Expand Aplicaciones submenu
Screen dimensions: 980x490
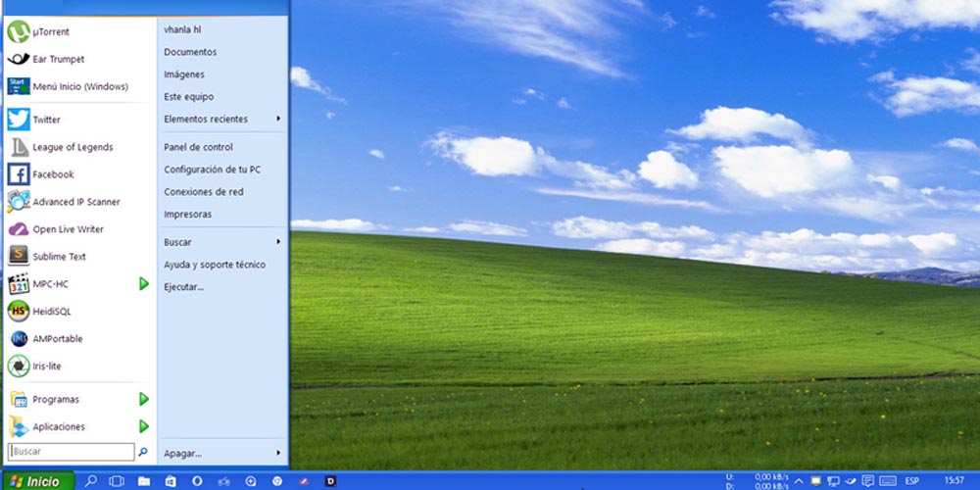tap(144, 426)
